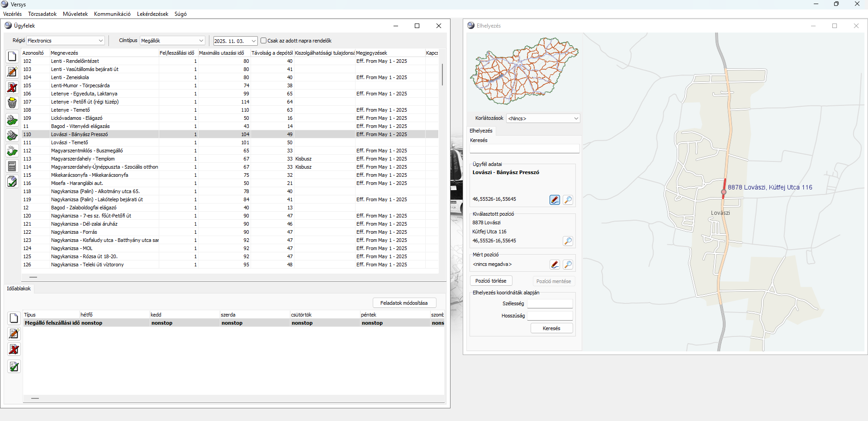Screen dimensions: 868x421
Task: Open the Korlátozások dropdown
Action: coord(543,118)
